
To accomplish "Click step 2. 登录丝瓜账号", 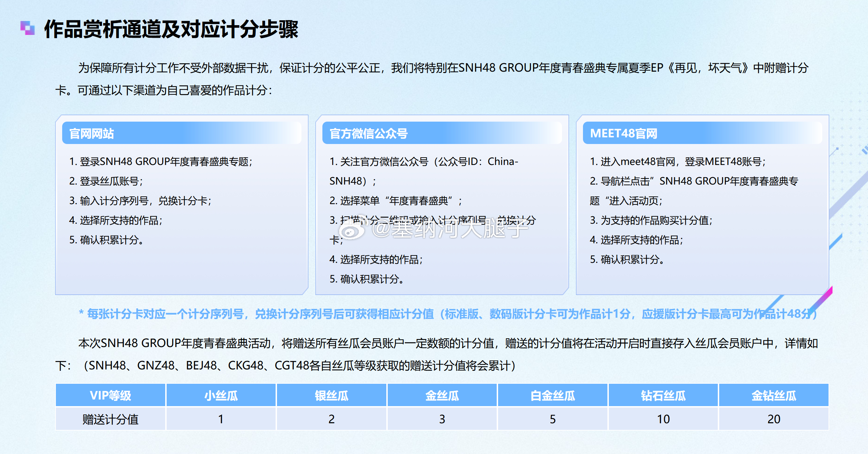I will (106, 181).
